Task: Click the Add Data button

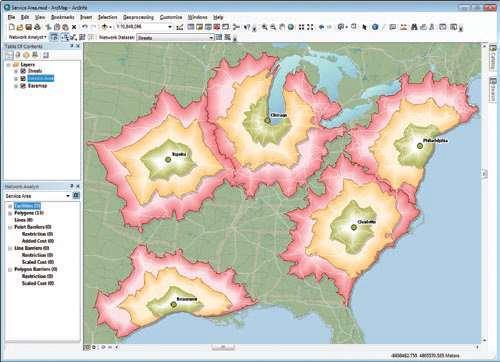Action: pyautogui.click(x=105, y=27)
